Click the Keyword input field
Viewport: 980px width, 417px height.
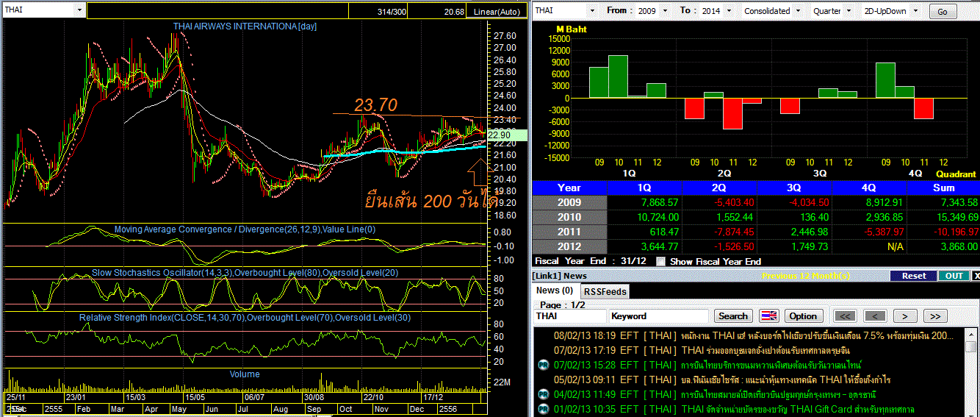click(659, 316)
